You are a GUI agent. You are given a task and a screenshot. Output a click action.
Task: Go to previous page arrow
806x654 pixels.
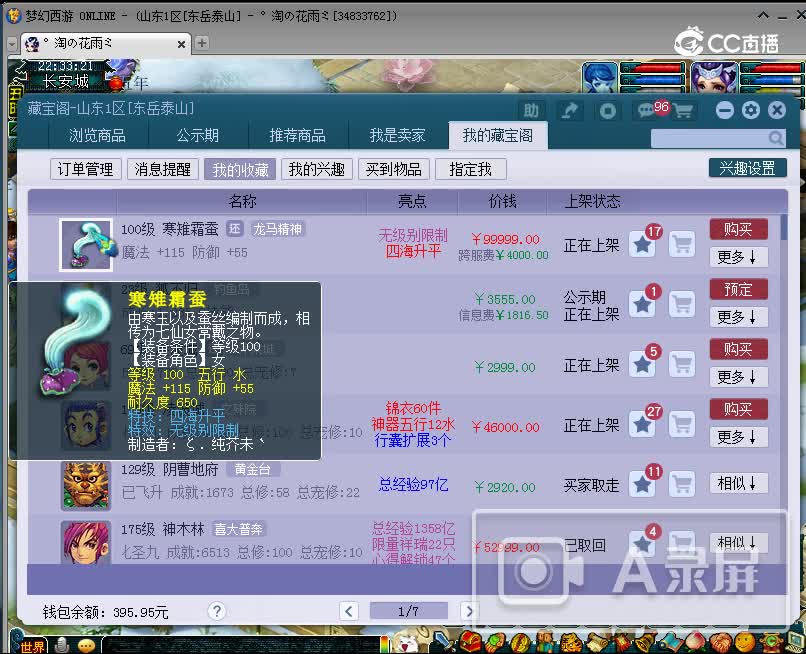[349, 611]
